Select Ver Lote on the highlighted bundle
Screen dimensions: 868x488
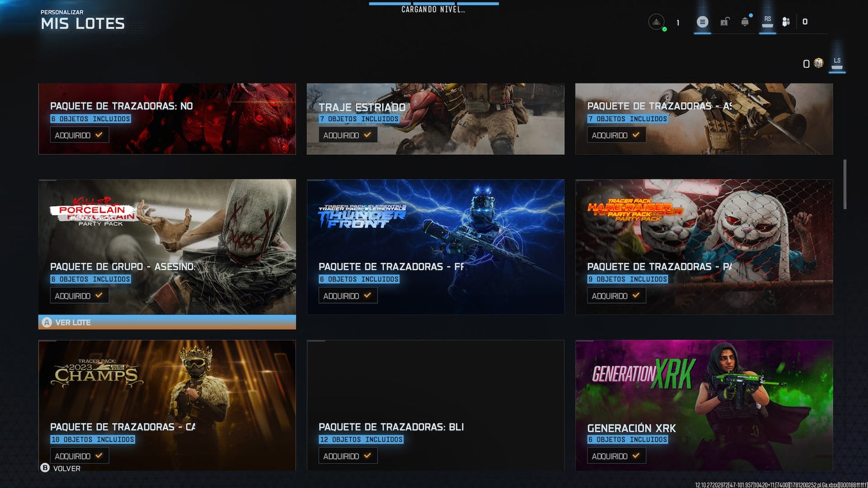(167, 322)
